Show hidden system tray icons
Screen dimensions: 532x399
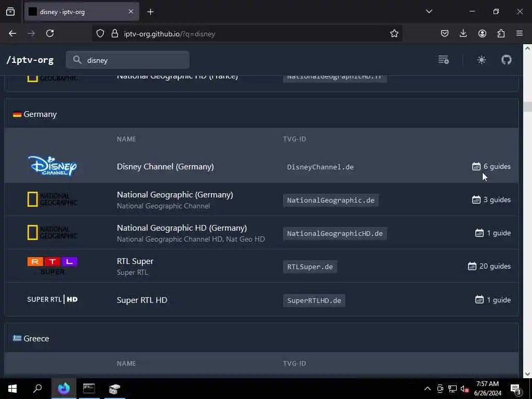pyautogui.click(x=428, y=389)
